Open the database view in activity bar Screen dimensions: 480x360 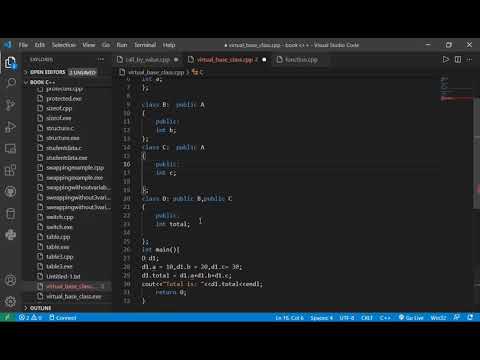pos(10,214)
